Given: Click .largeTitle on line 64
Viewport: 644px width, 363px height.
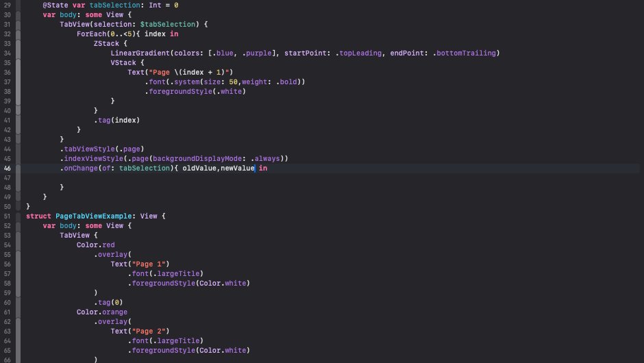Looking at the screenshot, I should click(x=178, y=341).
